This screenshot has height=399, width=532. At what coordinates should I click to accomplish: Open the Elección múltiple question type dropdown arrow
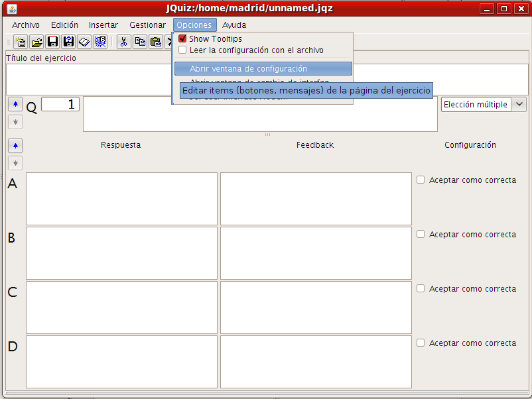coord(519,105)
